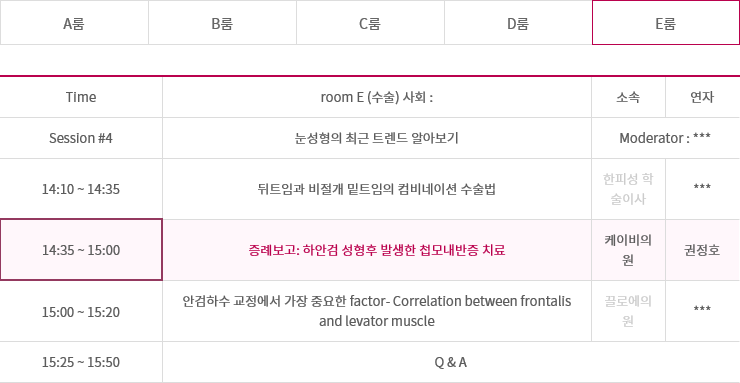Select the 안검하수 교정 frontalis lecture title

tap(377, 311)
